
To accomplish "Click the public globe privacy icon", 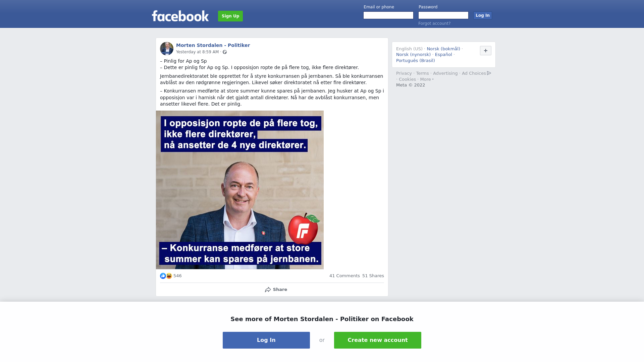I will (x=225, y=52).
